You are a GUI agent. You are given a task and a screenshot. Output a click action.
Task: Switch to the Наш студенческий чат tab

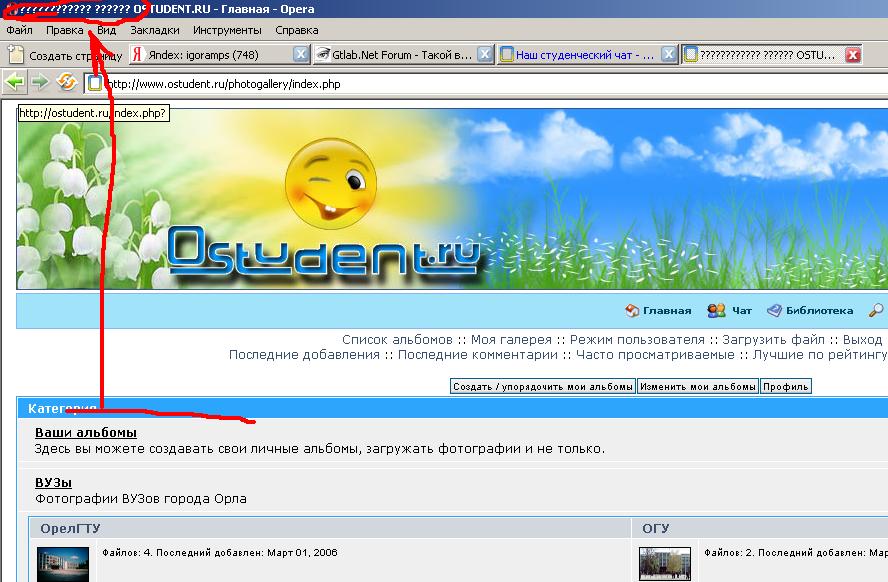click(x=585, y=55)
